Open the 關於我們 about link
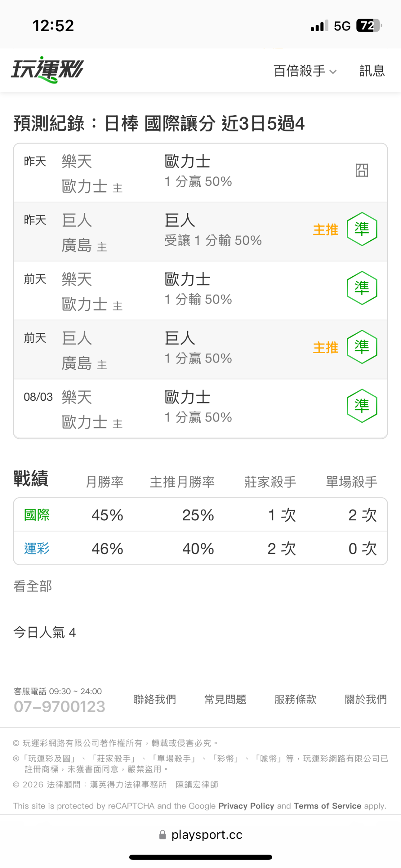Image resolution: width=401 pixels, height=868 pixels. (366, 700)
